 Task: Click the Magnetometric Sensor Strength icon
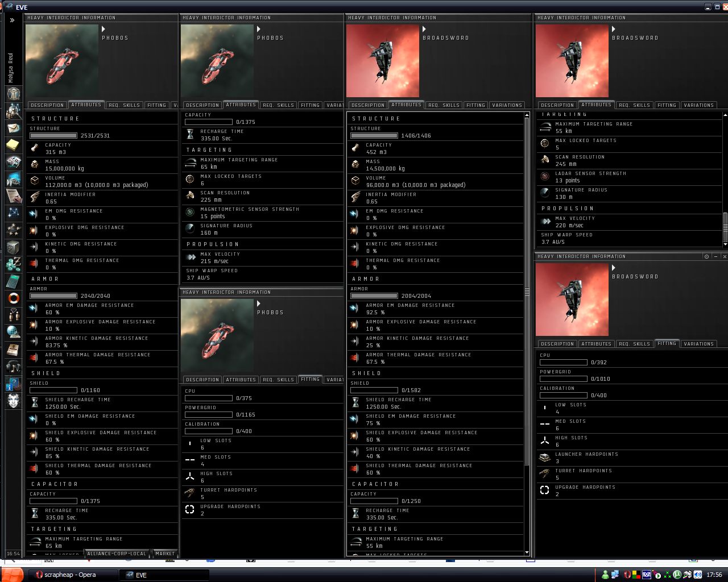point(190,212)
